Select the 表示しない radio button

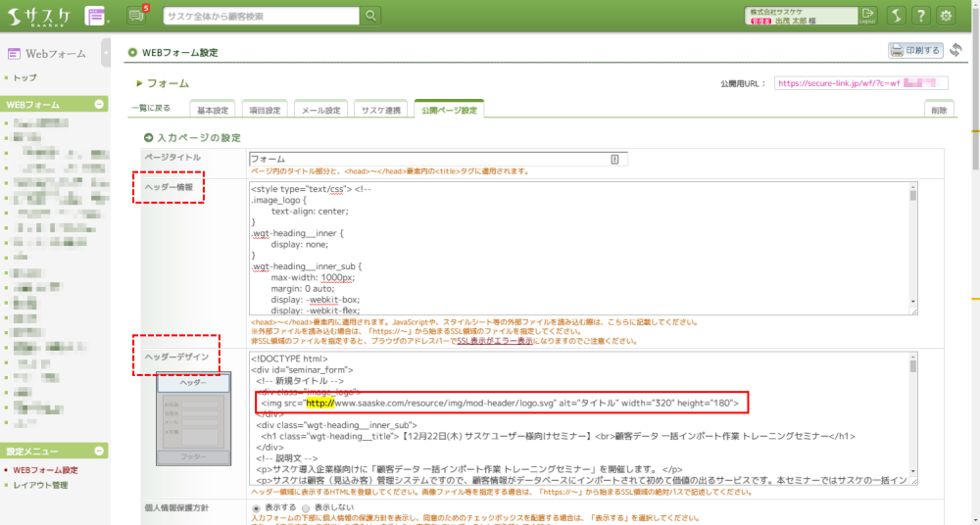pyautogui.click(x=305, y=509)
